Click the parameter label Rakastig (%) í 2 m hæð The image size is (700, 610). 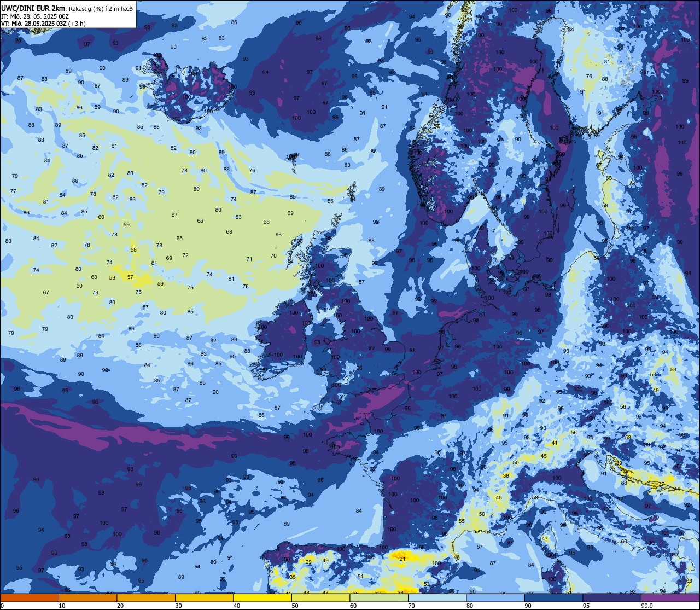click(x=101, y=8)
